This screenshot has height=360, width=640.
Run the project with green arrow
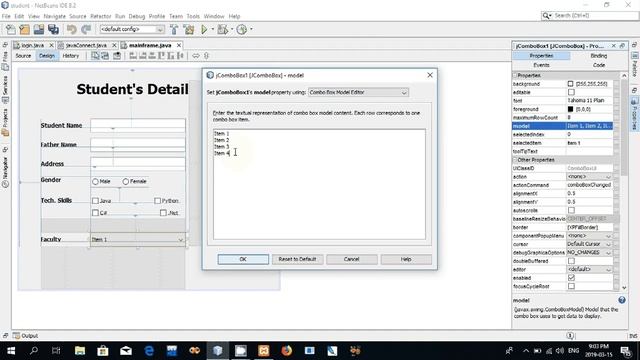(204, 29)
